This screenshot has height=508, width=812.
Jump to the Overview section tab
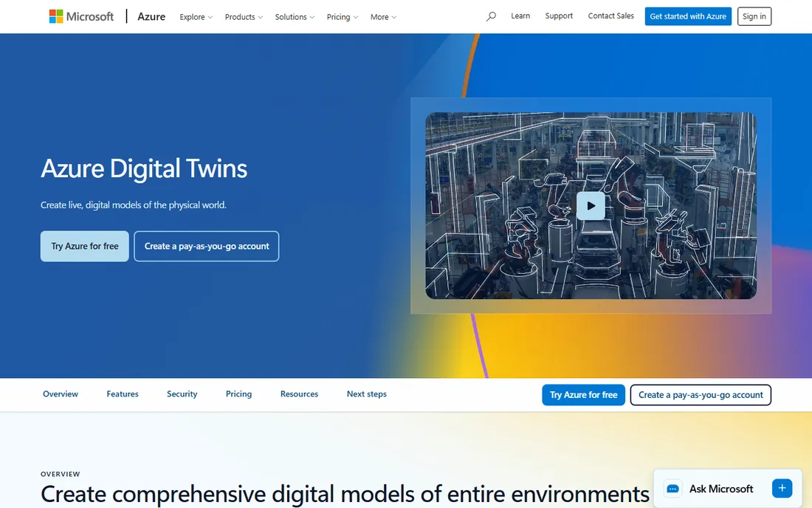(x=61, y=394)
